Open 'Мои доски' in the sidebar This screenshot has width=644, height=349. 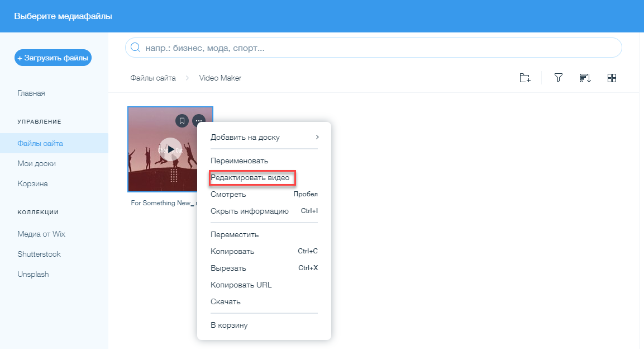pos(37,163)
